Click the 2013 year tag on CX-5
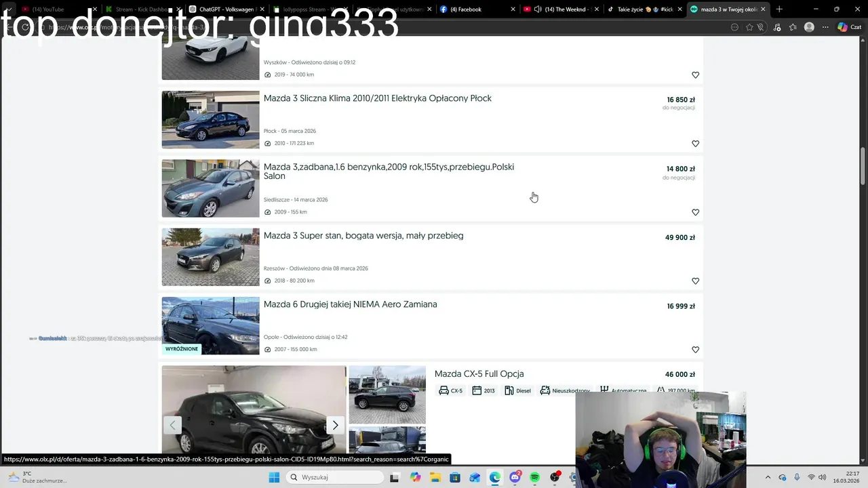This screenshot has height=488, width=868. 484,391
